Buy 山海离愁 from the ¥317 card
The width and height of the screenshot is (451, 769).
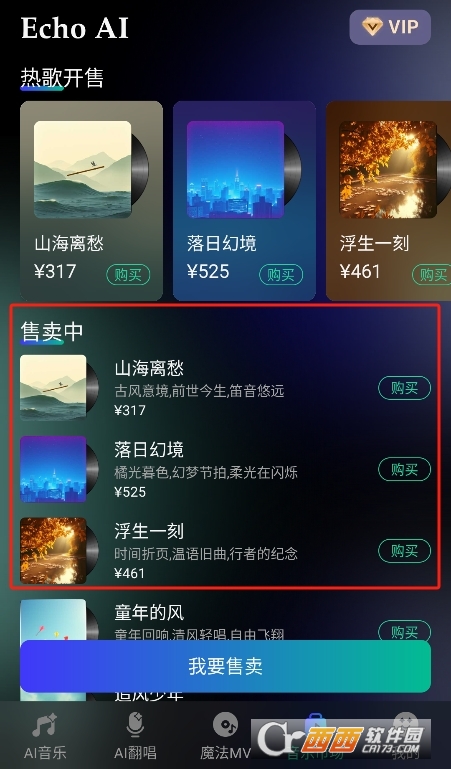tap(128, 275)
